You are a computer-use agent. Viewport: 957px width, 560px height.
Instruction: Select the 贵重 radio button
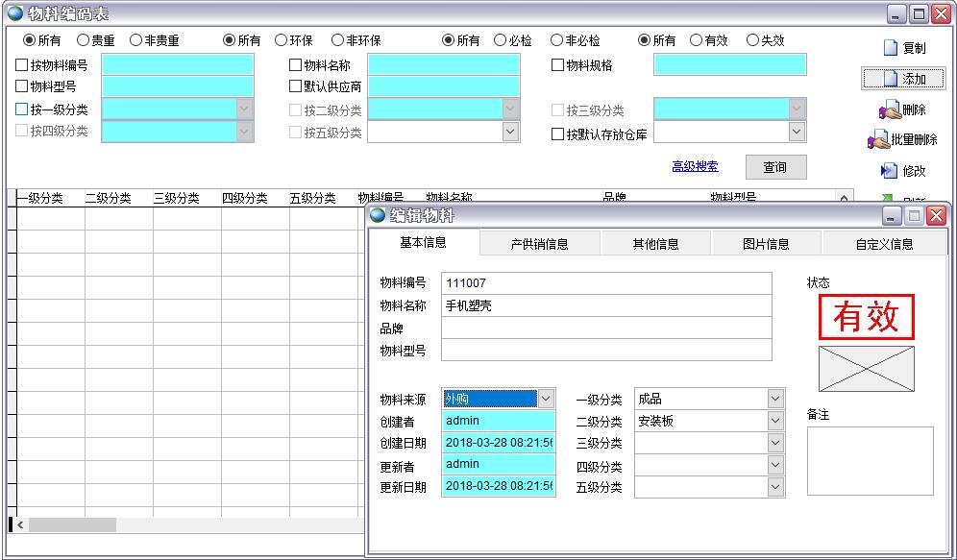coord(83,40)
